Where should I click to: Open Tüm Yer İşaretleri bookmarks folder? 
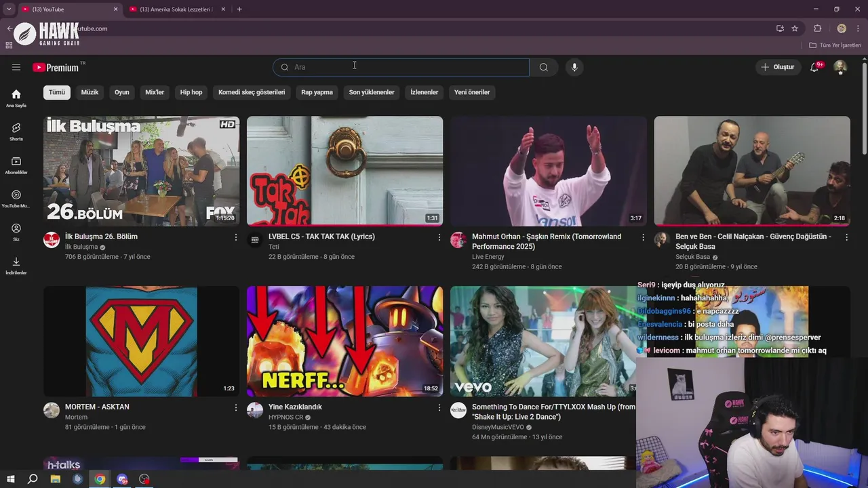[x=835, y=45]
